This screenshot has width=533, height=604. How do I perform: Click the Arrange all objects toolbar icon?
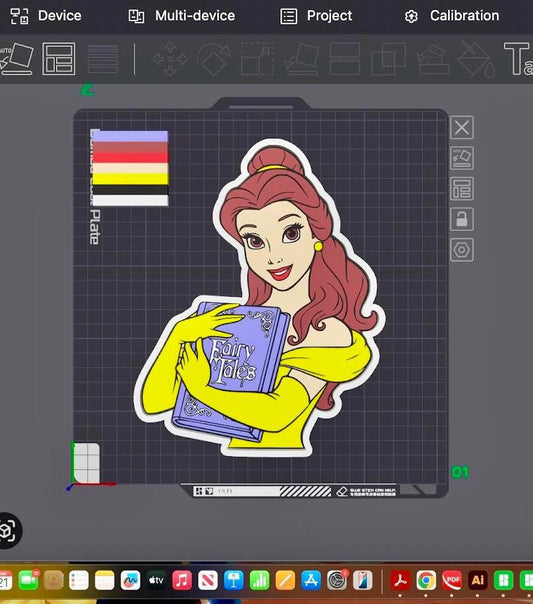(59, 59)
